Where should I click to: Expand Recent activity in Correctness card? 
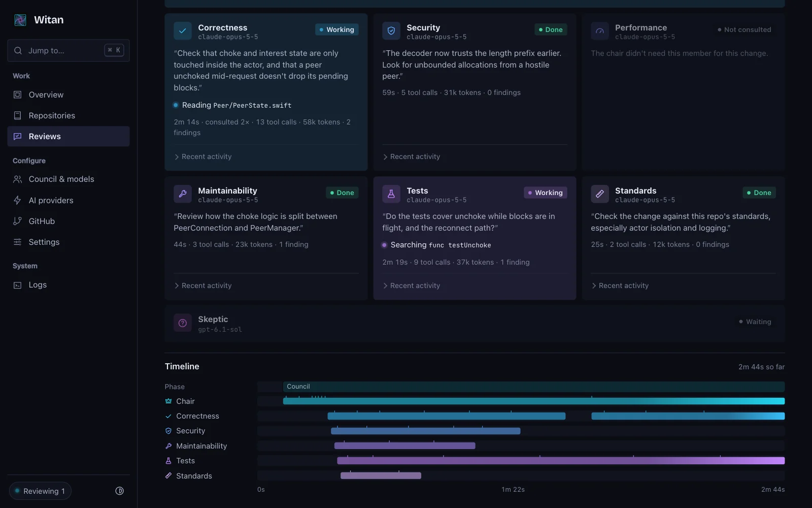tap(203, 157)
